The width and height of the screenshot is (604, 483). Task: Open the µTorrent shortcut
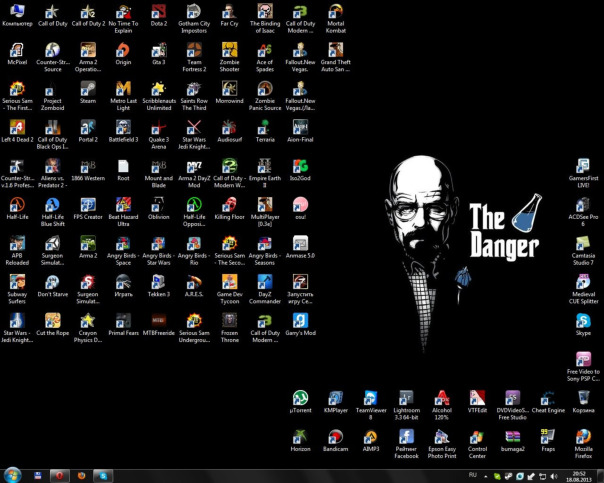300,402
